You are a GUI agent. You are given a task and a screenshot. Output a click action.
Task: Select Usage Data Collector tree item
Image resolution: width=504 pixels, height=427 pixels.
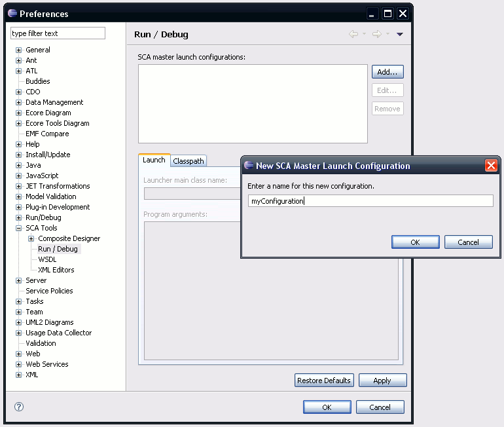[x=59, y=333]
